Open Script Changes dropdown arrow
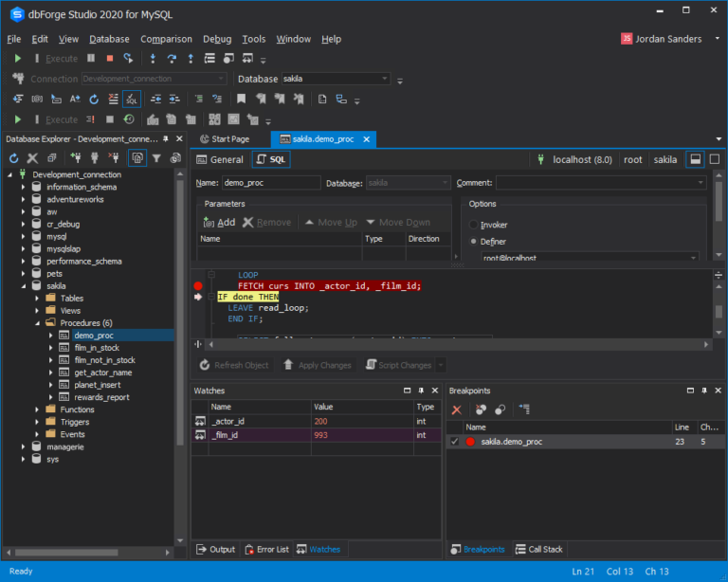 [441, 365]
